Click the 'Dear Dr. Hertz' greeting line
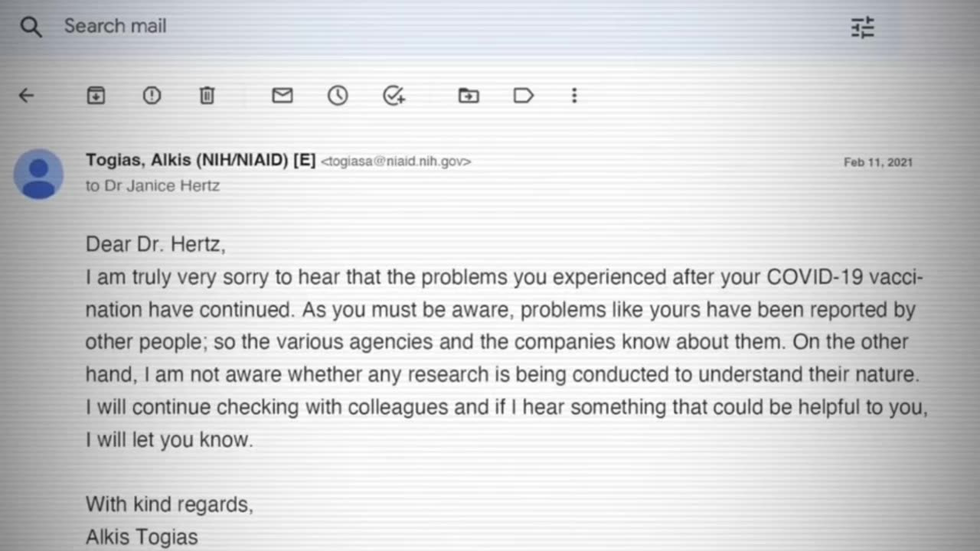The image size is (980, 551). [x=155, y=245]
